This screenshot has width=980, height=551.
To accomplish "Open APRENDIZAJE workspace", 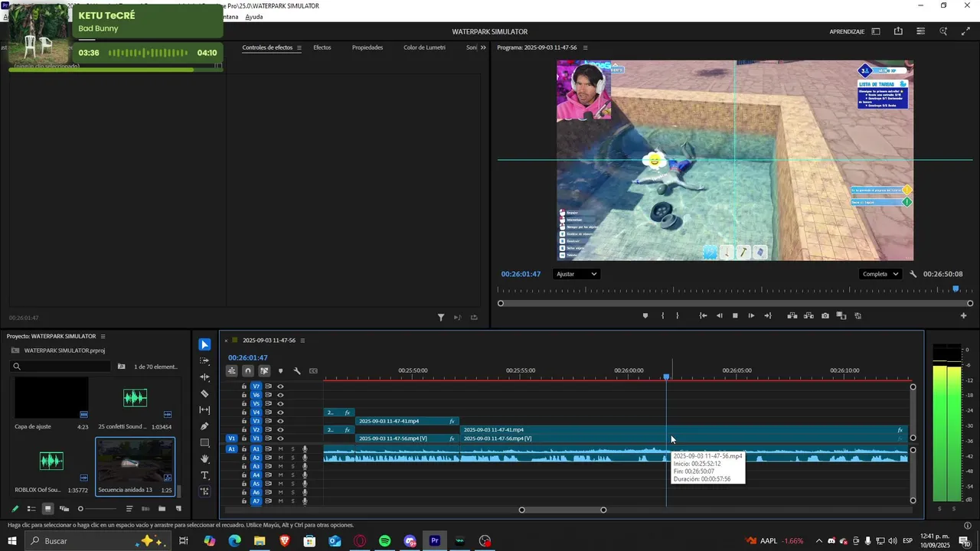I will point(847,31).
